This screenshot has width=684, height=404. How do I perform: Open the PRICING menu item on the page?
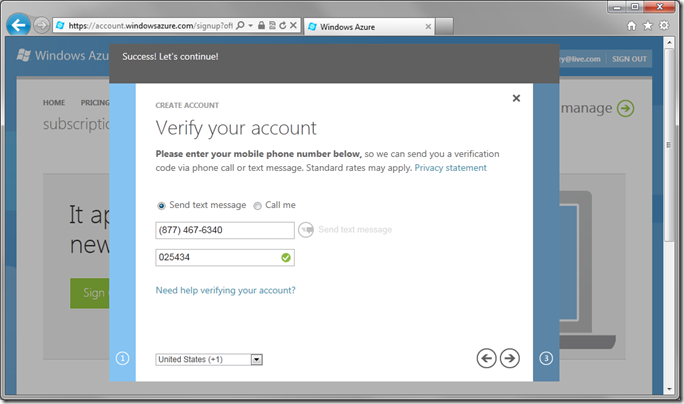95,103
